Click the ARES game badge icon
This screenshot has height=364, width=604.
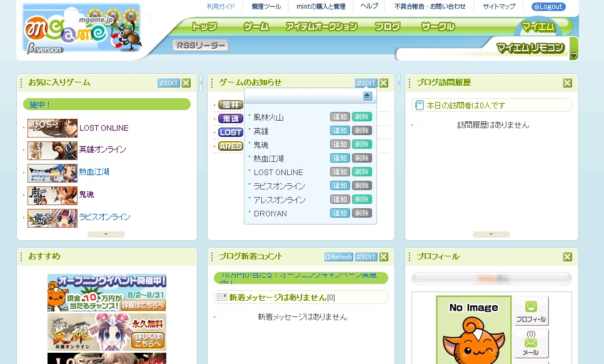[x=230, y=146]
